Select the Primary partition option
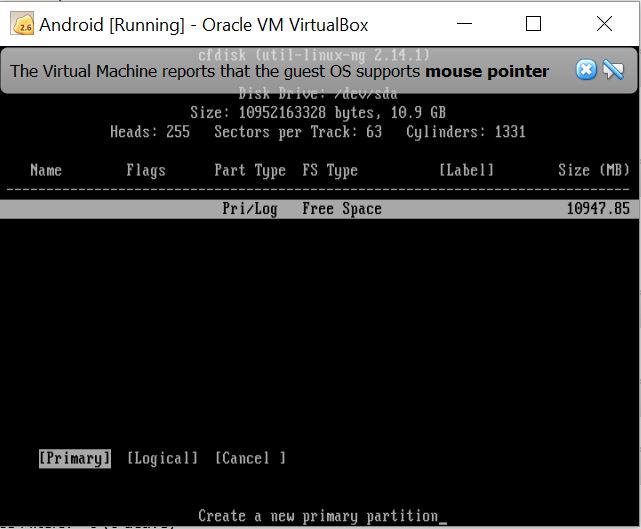This screenshot has height=529, width=641. tap(75, 458)
